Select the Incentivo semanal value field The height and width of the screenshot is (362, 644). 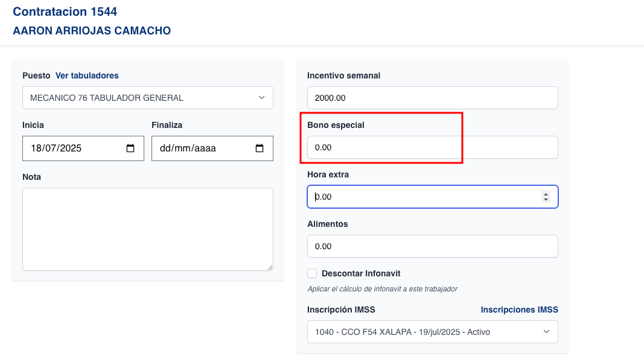(x=432, y=97)
